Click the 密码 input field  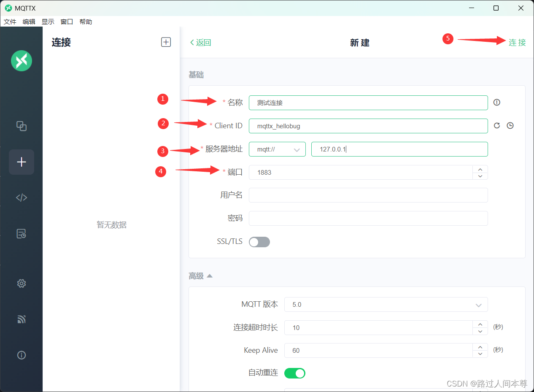click(x=368, y=219)
